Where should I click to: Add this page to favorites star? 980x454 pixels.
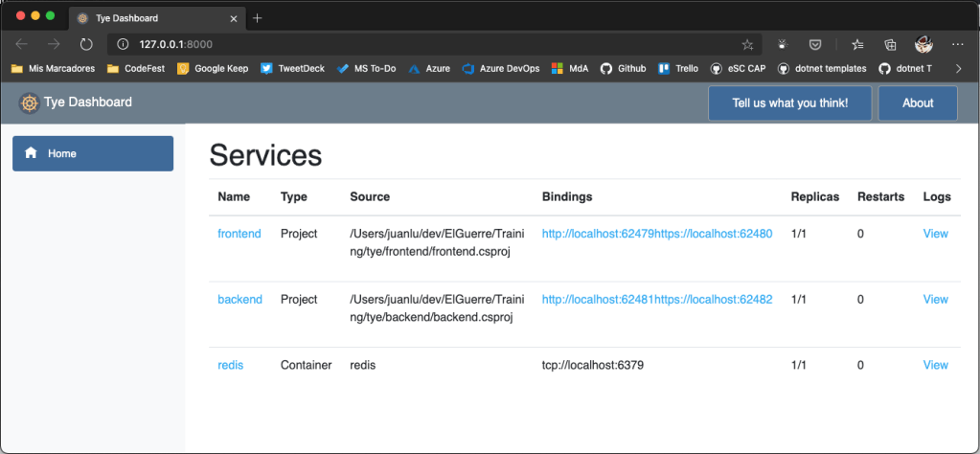click(x=747, y=44)
